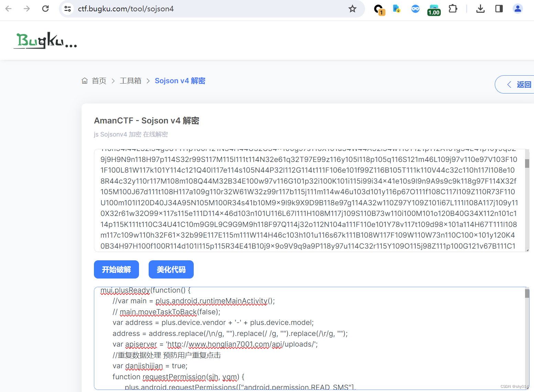Click the home icon in breadcrumb

point(85,80)
